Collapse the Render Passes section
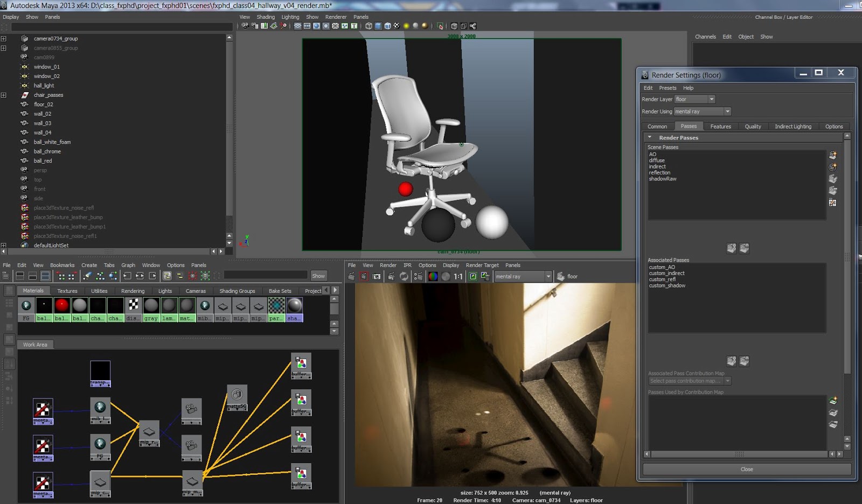 tap(650, 137)
